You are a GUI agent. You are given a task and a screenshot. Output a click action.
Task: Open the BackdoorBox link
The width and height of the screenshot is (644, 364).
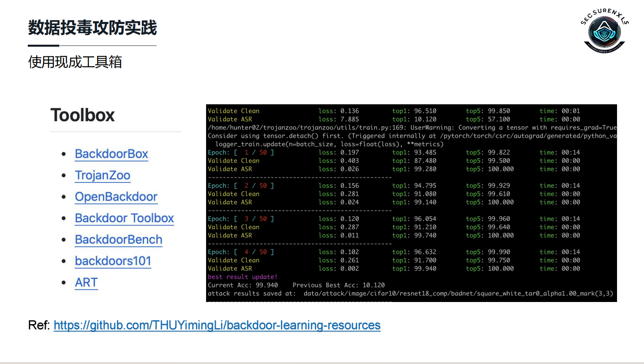click(111, 154)
